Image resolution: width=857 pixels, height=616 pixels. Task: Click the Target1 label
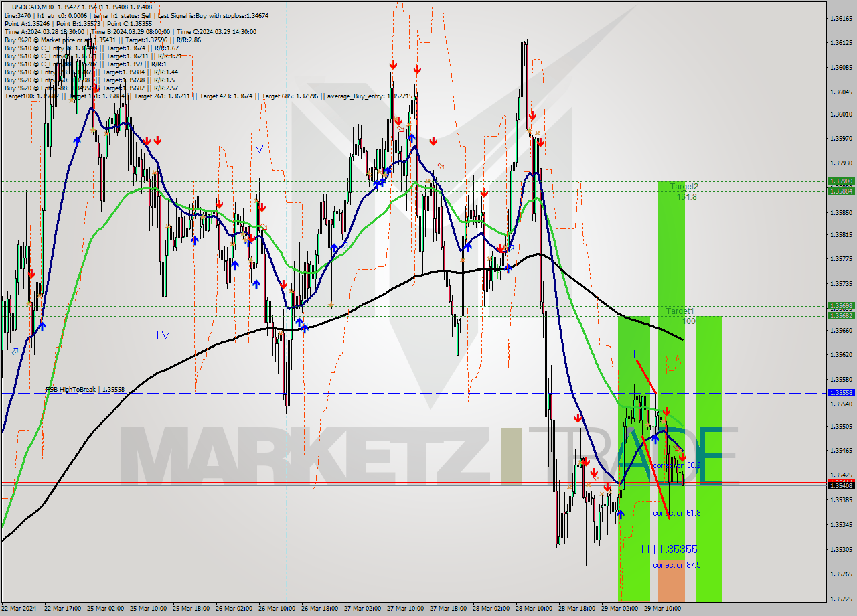pyautogui.click(x=680, y=311)
